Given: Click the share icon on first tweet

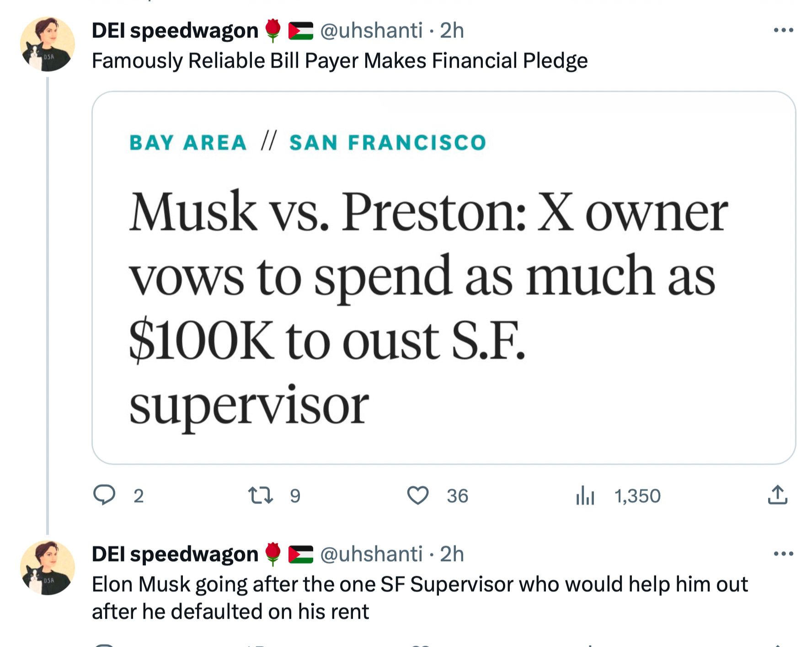Looking at the screenshot, I should pyautogui.click(x=777, y=495).
